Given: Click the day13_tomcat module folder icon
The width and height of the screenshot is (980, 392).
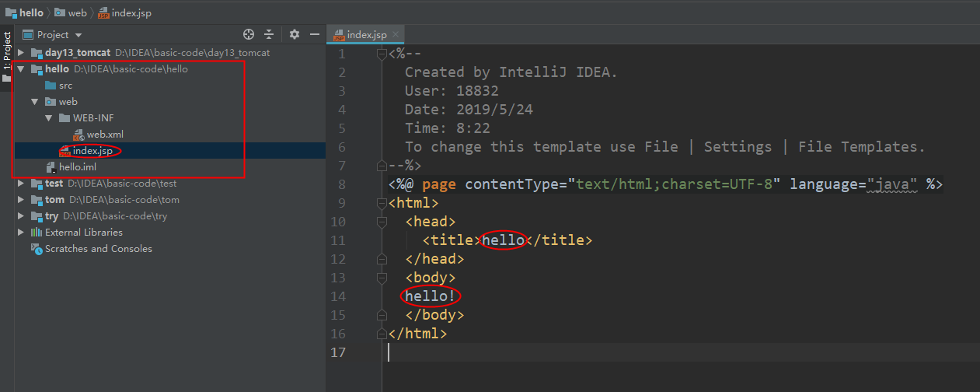Looking at the screenshot, I should pos(37,53).
